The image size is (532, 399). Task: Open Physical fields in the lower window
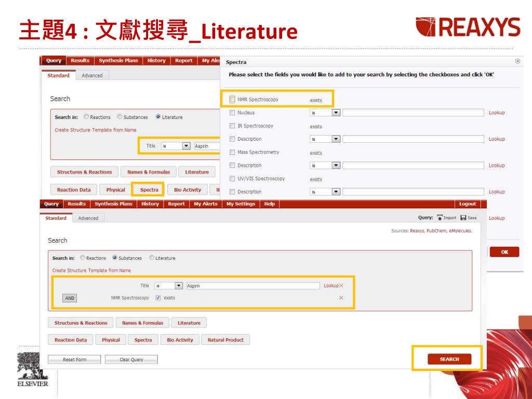pos(111,340)
